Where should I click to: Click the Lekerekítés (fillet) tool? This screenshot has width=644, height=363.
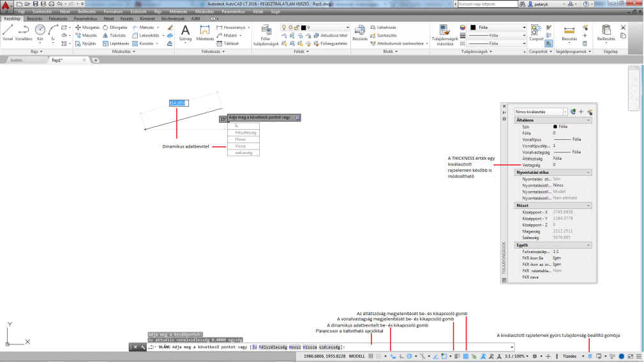[x=146, y=35]
